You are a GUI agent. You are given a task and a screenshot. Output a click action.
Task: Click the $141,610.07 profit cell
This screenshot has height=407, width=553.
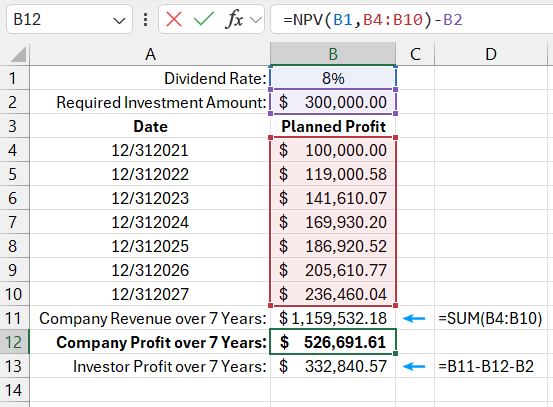coord(333,198)
